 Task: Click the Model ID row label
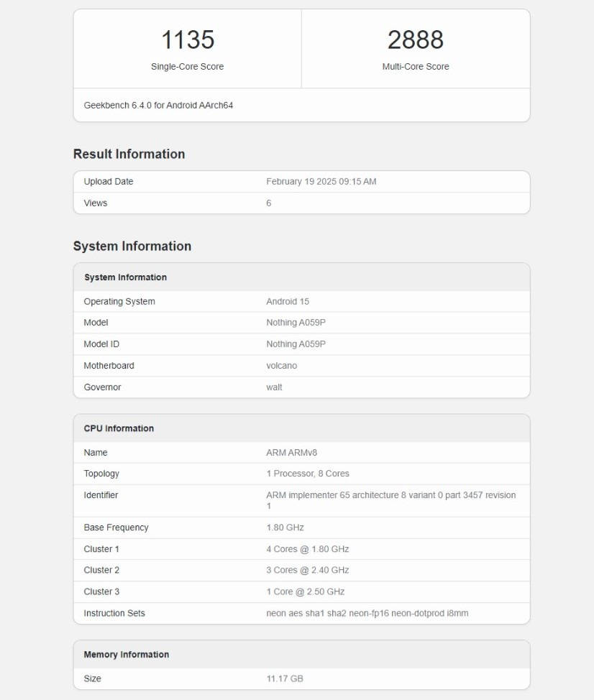click(101, 344)
